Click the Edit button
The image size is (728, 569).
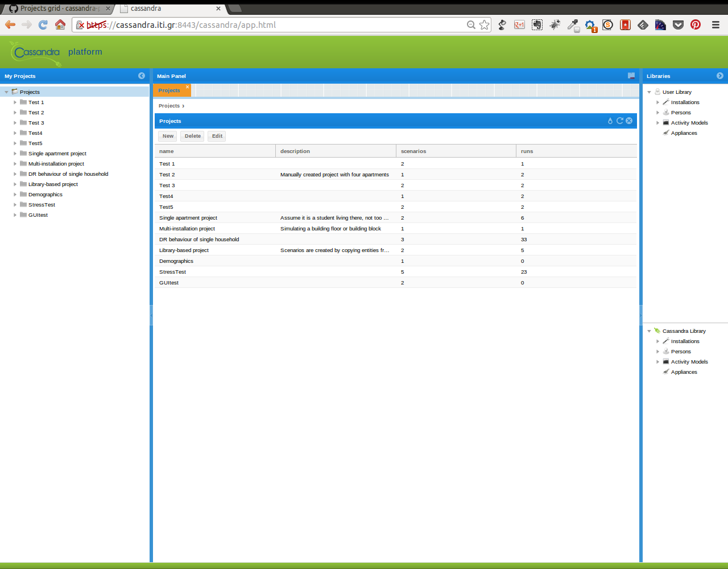(217, 136)
